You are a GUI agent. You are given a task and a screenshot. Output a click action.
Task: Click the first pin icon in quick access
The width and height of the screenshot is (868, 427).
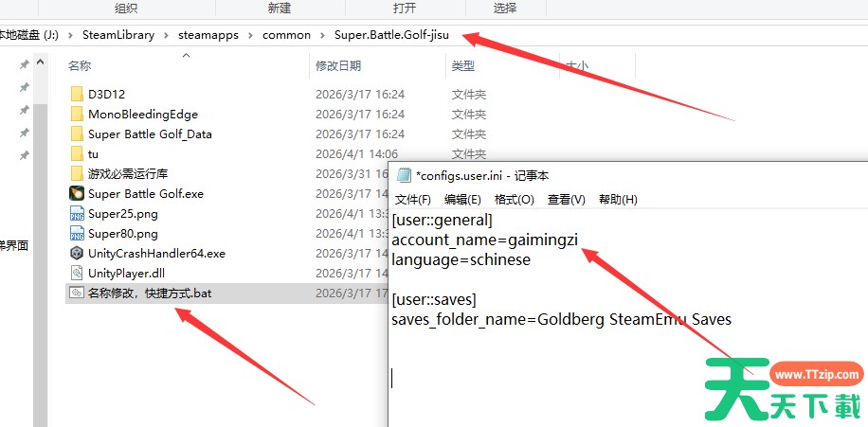click(24, 64)
